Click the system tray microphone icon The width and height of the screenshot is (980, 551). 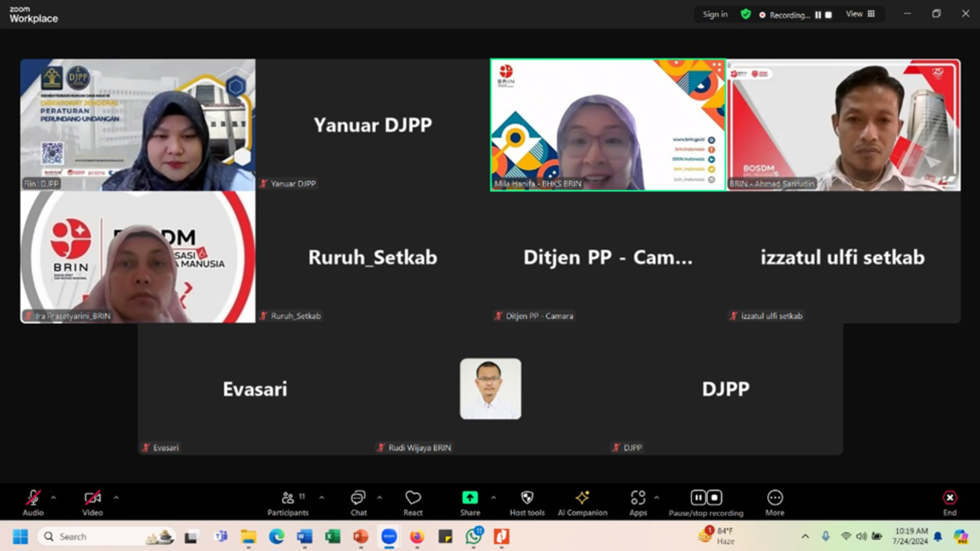pyautogui.click(x=825, y=536)
